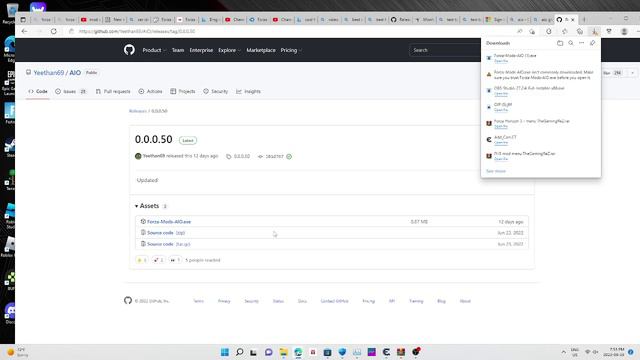Open the Actions tab
Viewport: 640px width, 360px height.
pos(150,91)
